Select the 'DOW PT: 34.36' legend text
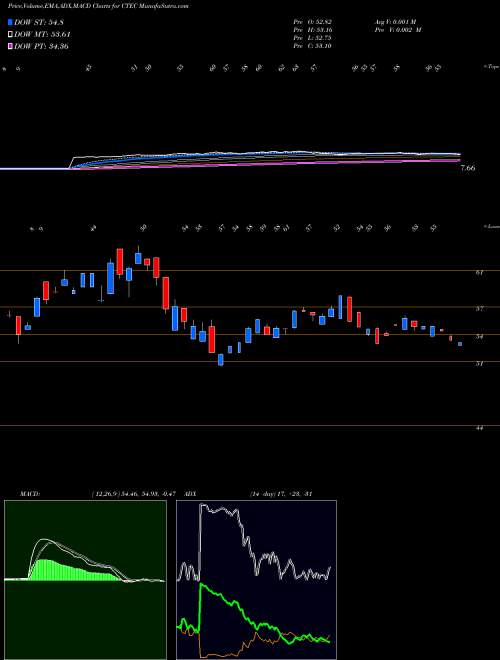This screenshot has width=500, height=660. tap(41, 46)
